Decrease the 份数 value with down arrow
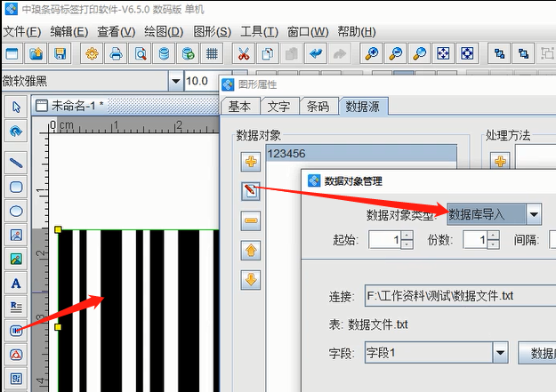The width and height of the screenshot is (556, 392). pyautogui.click(x=494, y=244)
